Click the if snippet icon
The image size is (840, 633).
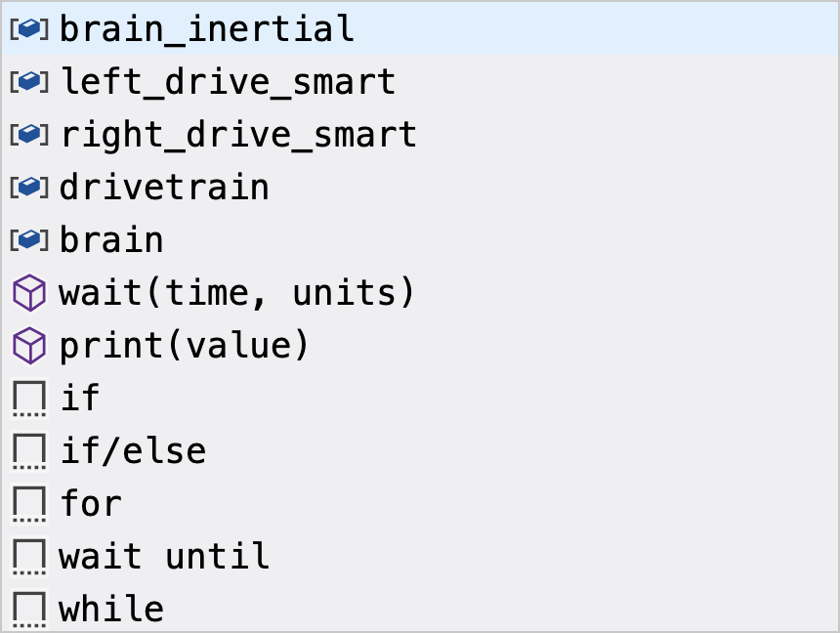tap(28, 398)
